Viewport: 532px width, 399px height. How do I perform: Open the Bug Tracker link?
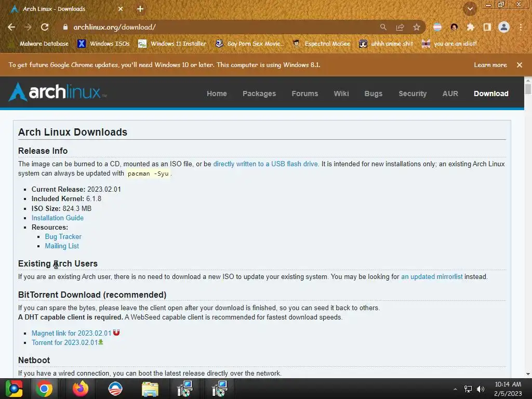tap(63, 236)
